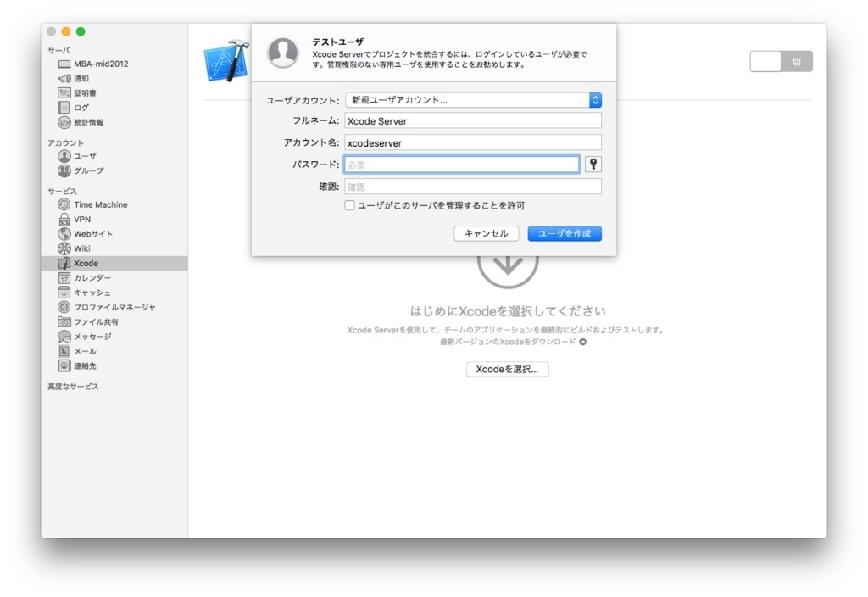Open the 通知 alerts megaphone icon
Viewport: 868px width, 597px height.
click(64, 78)
